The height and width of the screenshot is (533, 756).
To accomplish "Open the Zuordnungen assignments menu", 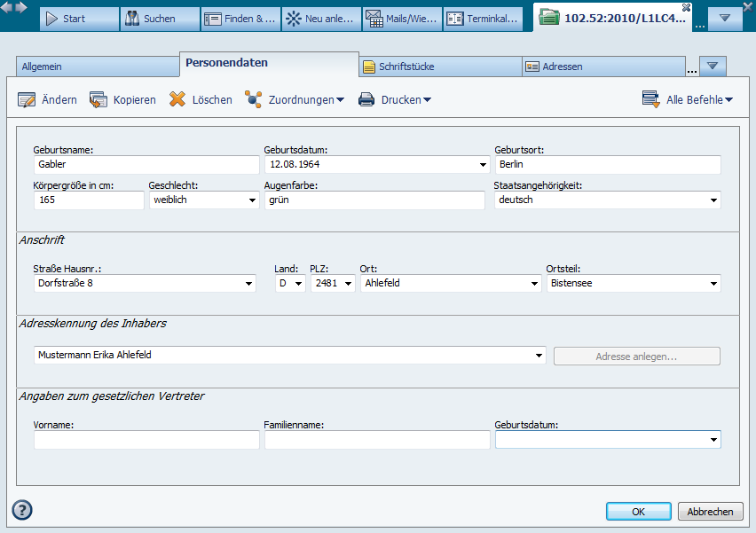I will 295,100.
